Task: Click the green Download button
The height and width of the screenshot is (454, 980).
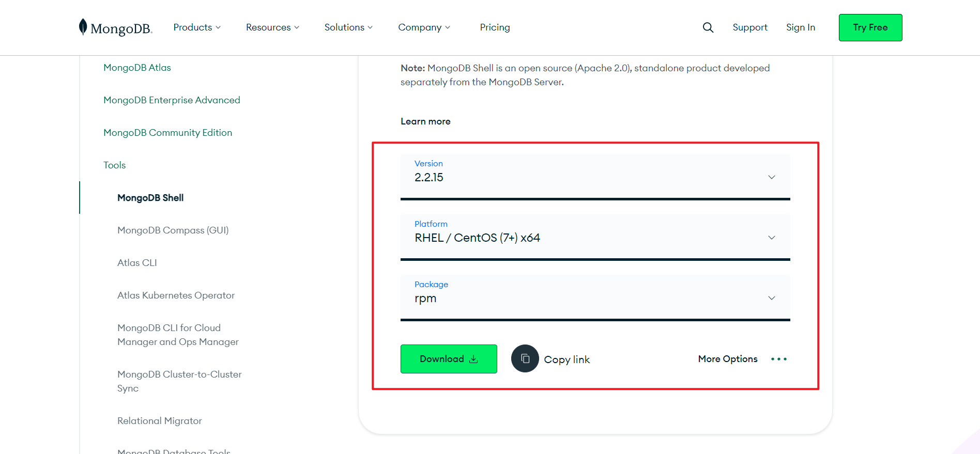Action: coord(449,359)
